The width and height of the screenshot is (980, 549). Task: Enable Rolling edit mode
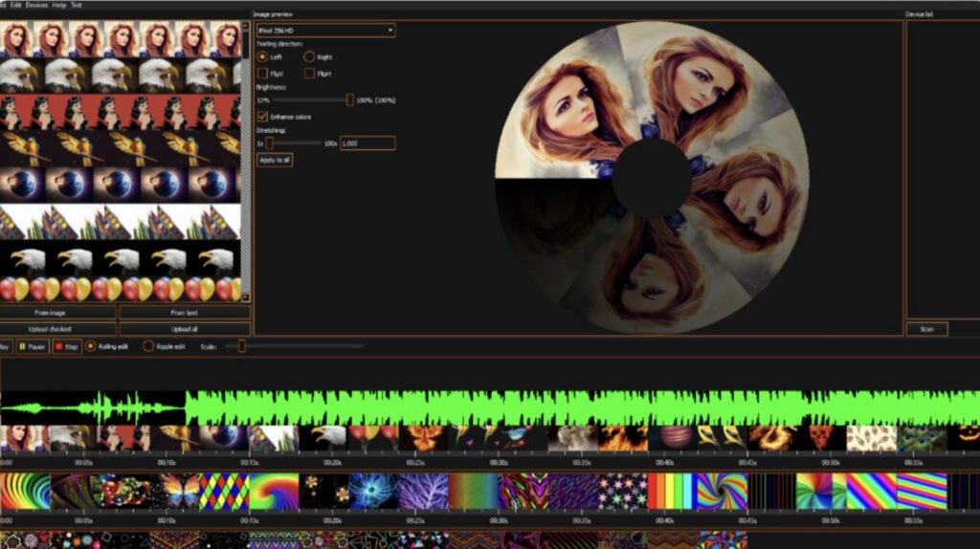(91, 346)
